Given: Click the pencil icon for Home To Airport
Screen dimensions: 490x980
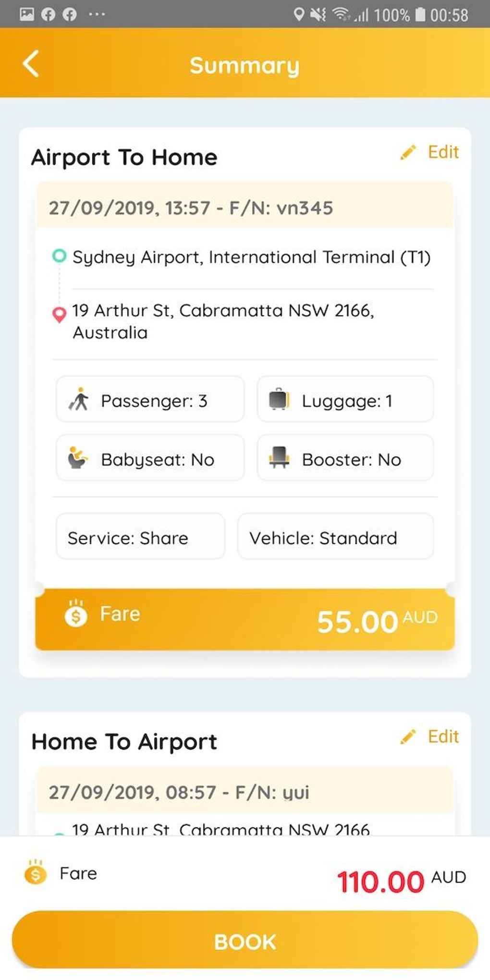Looking at the screenshot, I should [408, 737].
